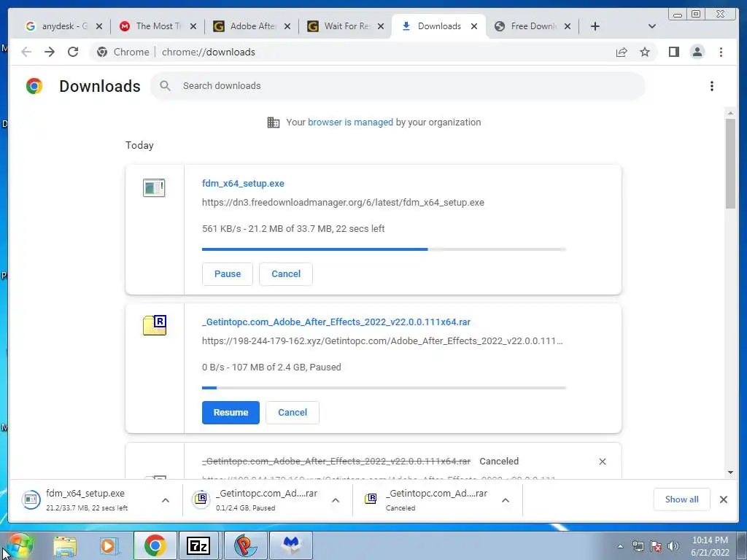Switch to the Wait For Re tab
Viewport: 747px width, 560px height.
pos(345,26)
